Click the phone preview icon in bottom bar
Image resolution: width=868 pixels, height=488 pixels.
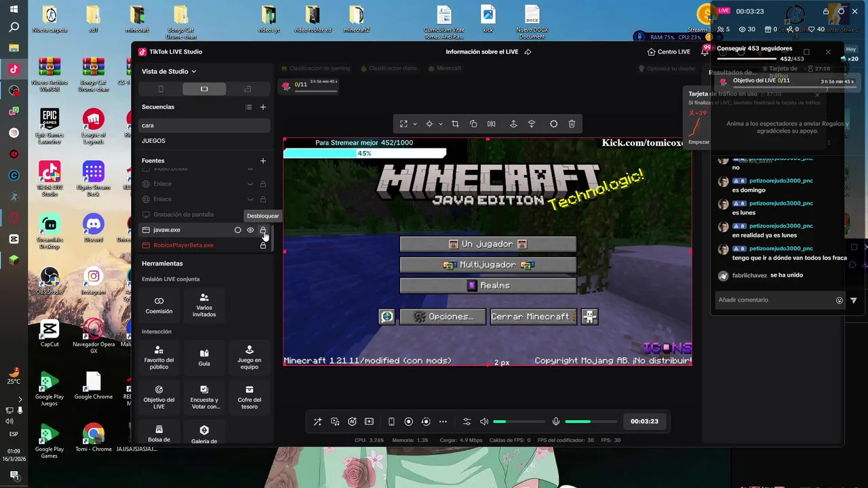point(391,422)
